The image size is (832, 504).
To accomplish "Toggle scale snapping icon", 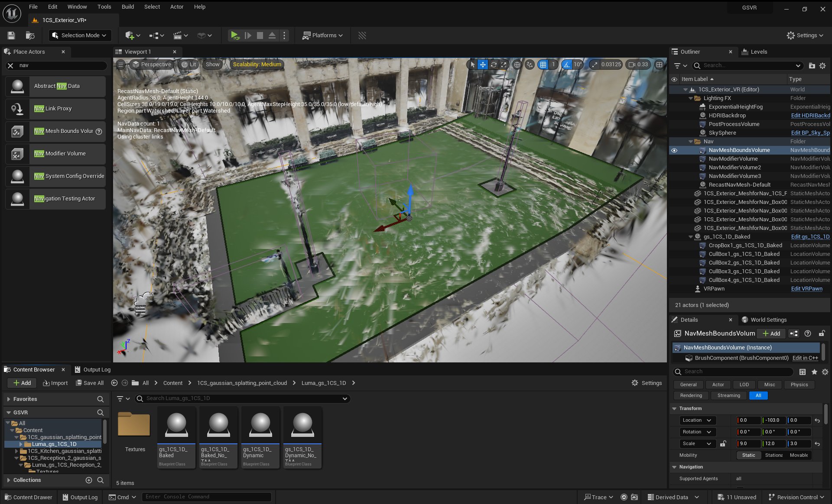I will pos(594,65).
